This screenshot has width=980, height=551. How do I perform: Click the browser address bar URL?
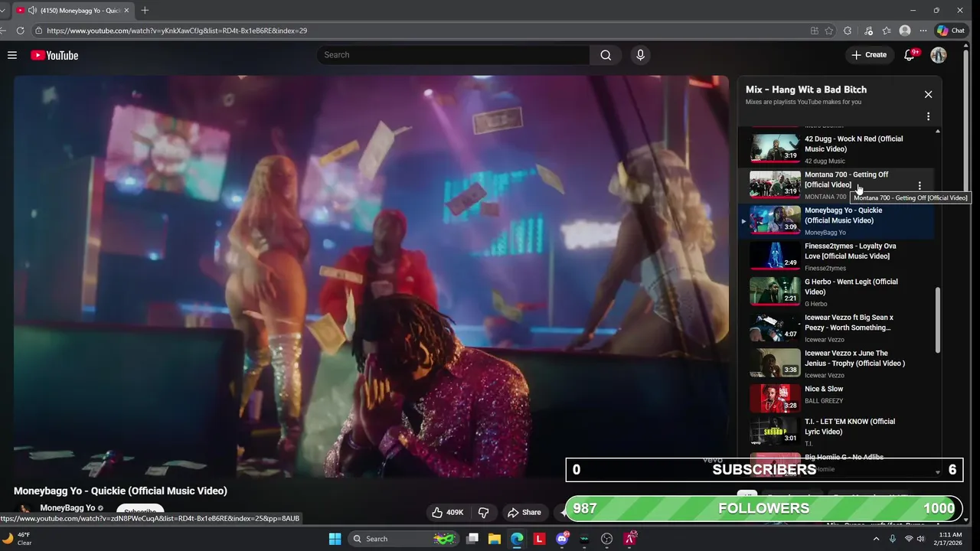coord(177,31)
